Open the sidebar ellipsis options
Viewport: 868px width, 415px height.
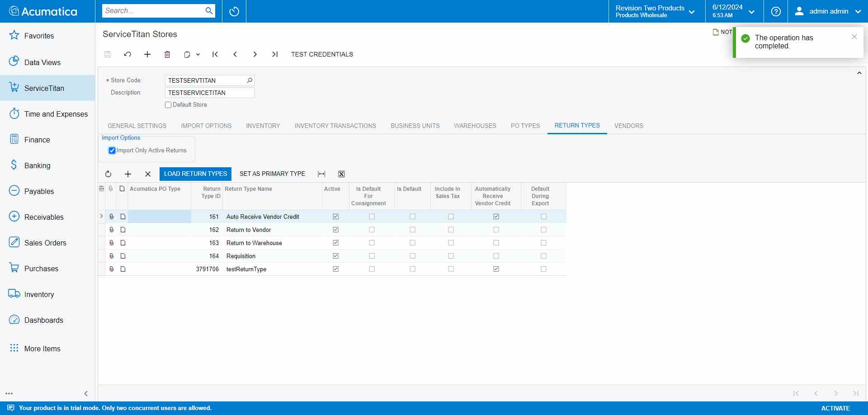[9, 393]
